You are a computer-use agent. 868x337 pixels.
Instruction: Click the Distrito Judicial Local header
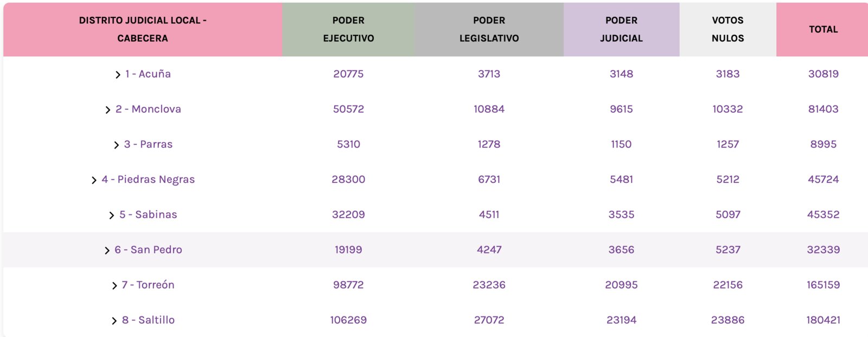point(143,29)
